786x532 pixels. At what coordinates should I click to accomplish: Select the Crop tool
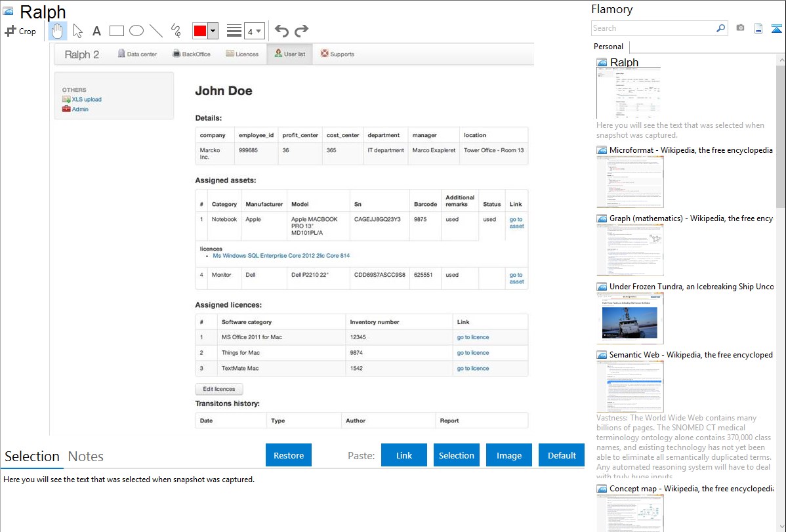click(x=20, y=31)
